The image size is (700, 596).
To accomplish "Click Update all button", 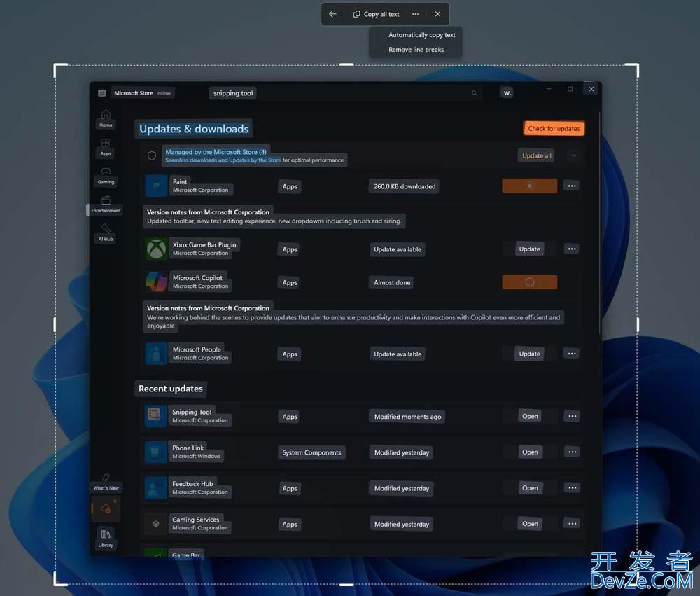I will [x=537, y=155].
